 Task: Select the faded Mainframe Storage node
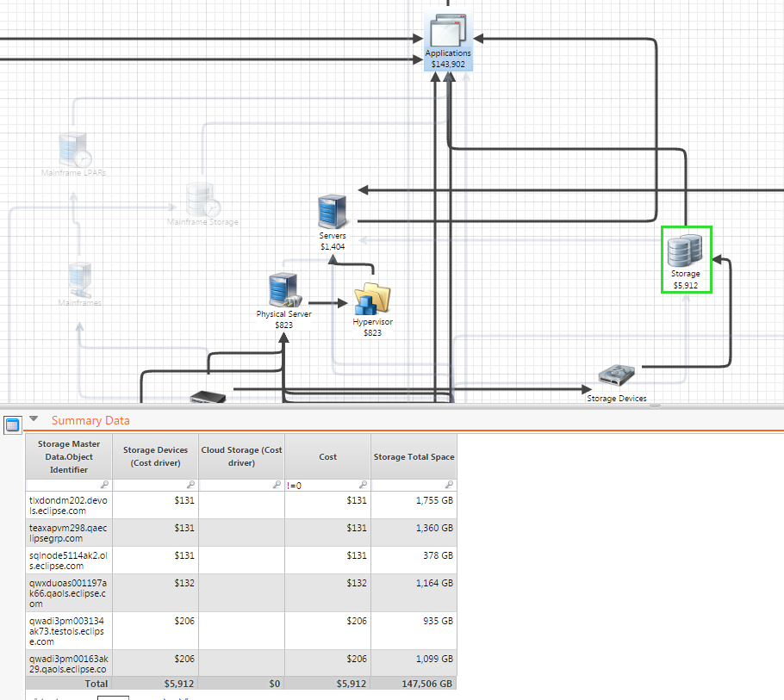(202, 204)
